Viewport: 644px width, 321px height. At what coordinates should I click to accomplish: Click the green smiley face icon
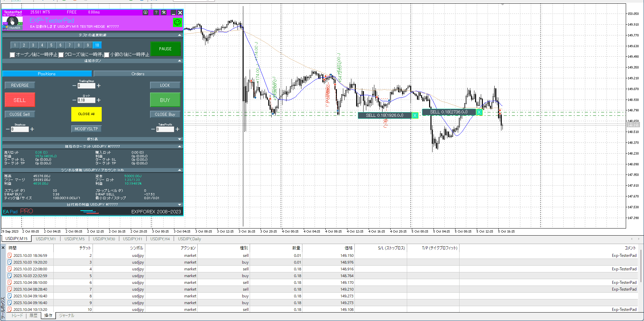click(x=177, y=22)
